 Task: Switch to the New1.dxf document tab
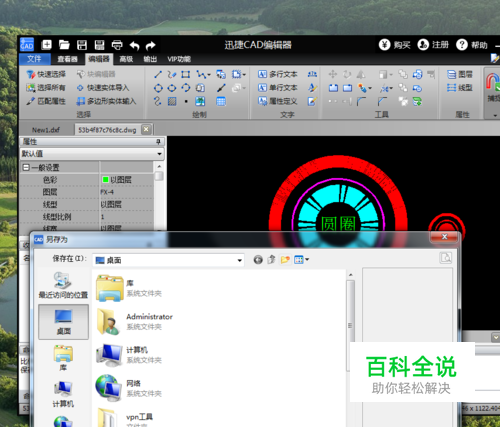(46, 130)
